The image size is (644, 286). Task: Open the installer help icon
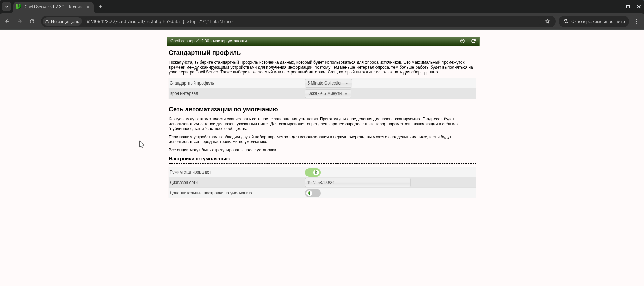pos(462,41)
